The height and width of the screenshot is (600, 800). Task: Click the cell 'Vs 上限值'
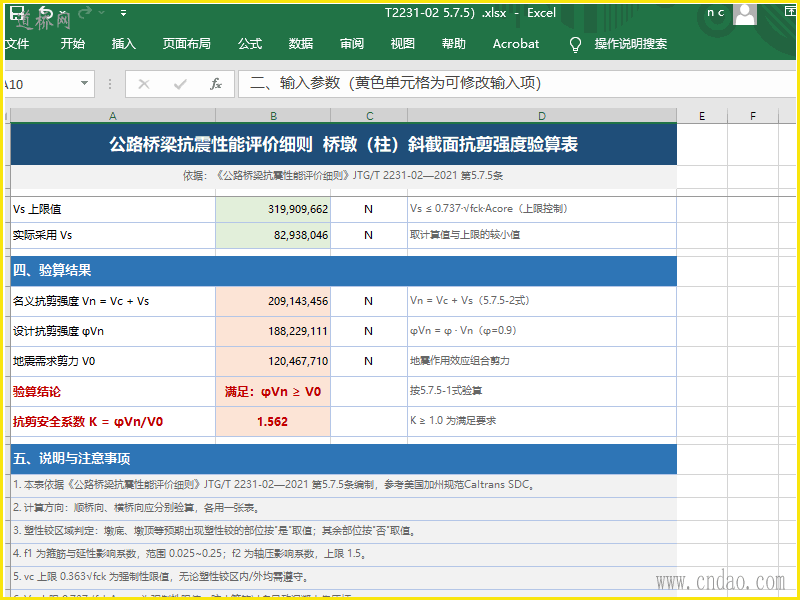tap(113, 209)
